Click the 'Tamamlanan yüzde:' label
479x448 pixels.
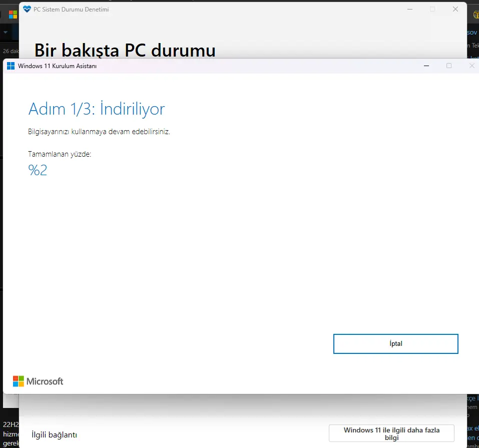point(60,154)
